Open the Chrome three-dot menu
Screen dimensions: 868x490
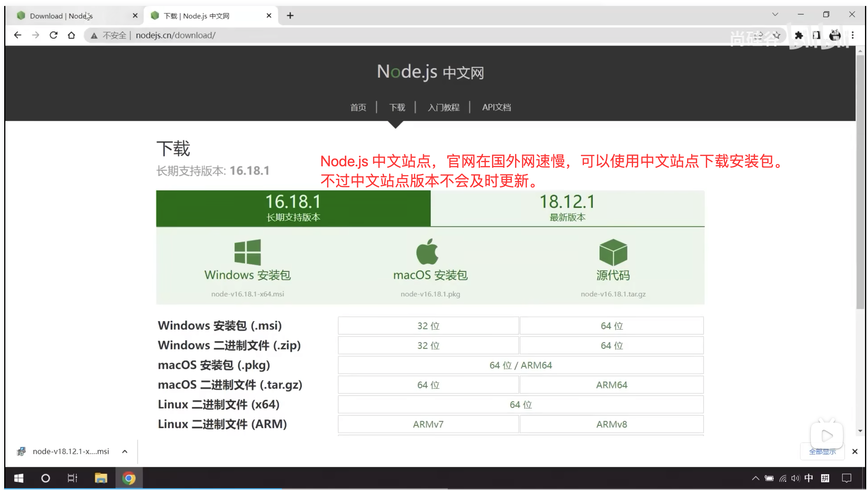(852, 35)
